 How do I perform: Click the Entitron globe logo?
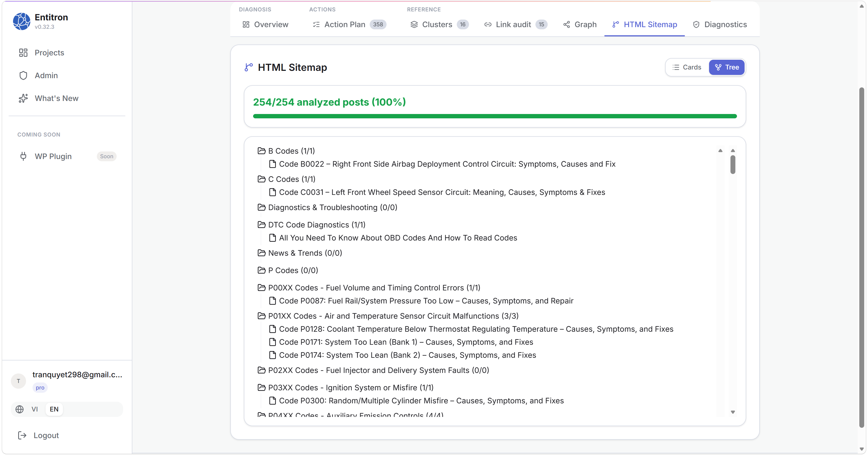point(22,21)
